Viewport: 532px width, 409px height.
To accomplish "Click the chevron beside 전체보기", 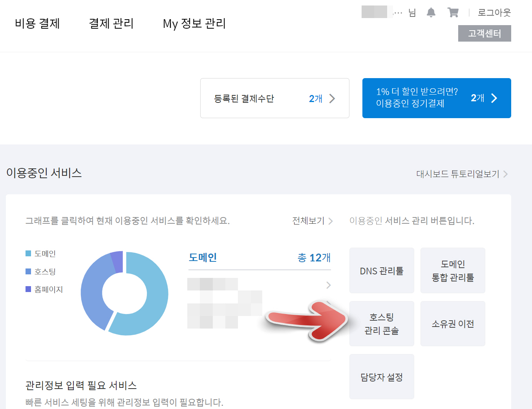I will [x=331, y=221].
